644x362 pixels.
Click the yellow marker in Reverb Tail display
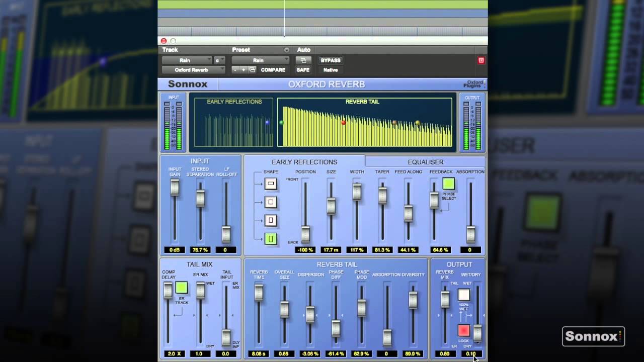pos(417,123)
